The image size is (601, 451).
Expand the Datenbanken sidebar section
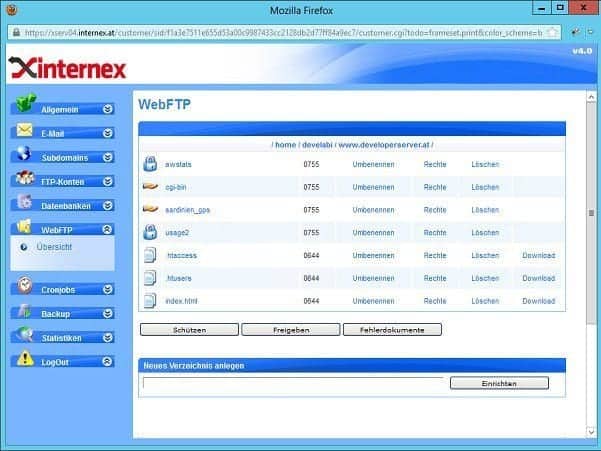(108, 206)
